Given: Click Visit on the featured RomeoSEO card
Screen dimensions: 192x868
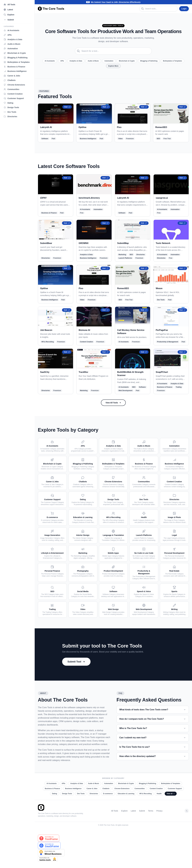Looking at the screenshot, I should [182, 107].
